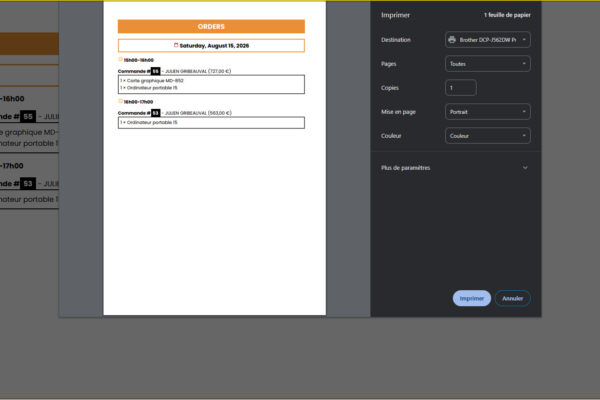Click the 727.00 € amount for order 55
This screenshot has height=400, width=600.
220,71
